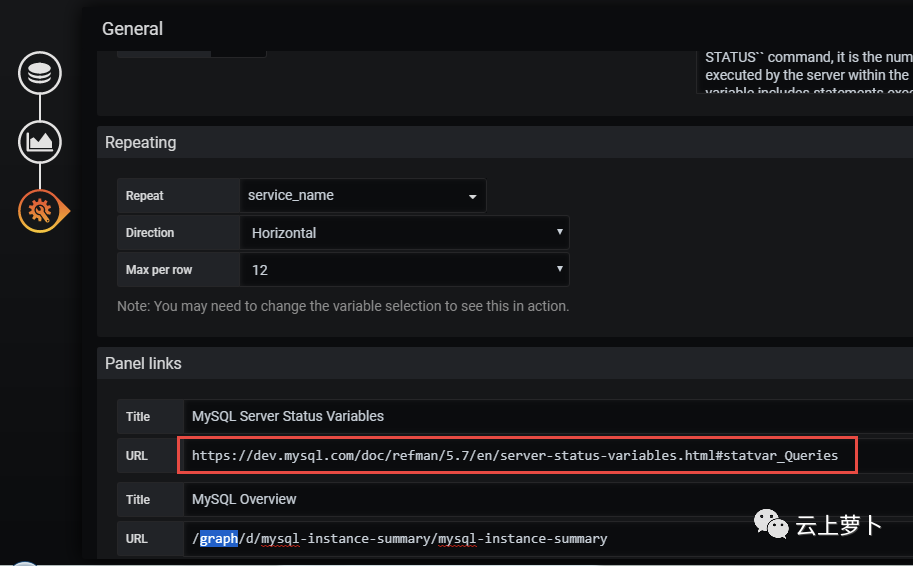Viewport: 913px width, 566px height.
Task: Click the Max per row label
Action: 159,270
